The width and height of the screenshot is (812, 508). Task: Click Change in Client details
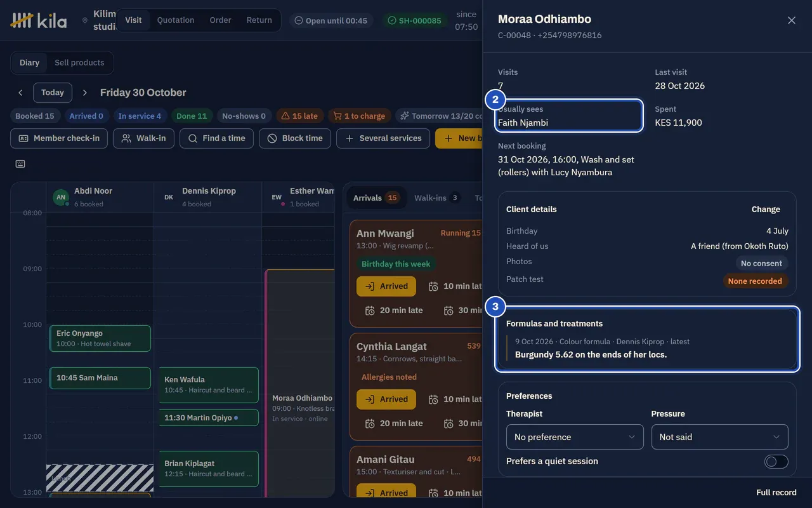(x=766, y=210)
